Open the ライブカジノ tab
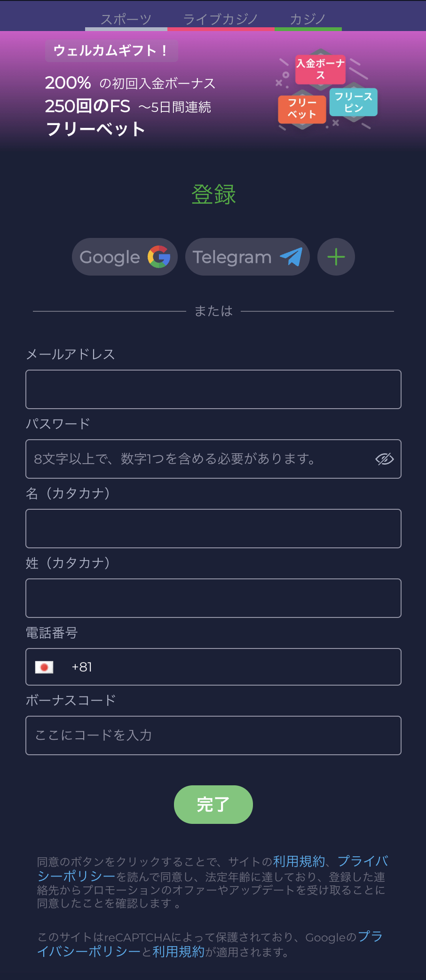The height and width of the screenshot is (980, 426). coord(221,19)
